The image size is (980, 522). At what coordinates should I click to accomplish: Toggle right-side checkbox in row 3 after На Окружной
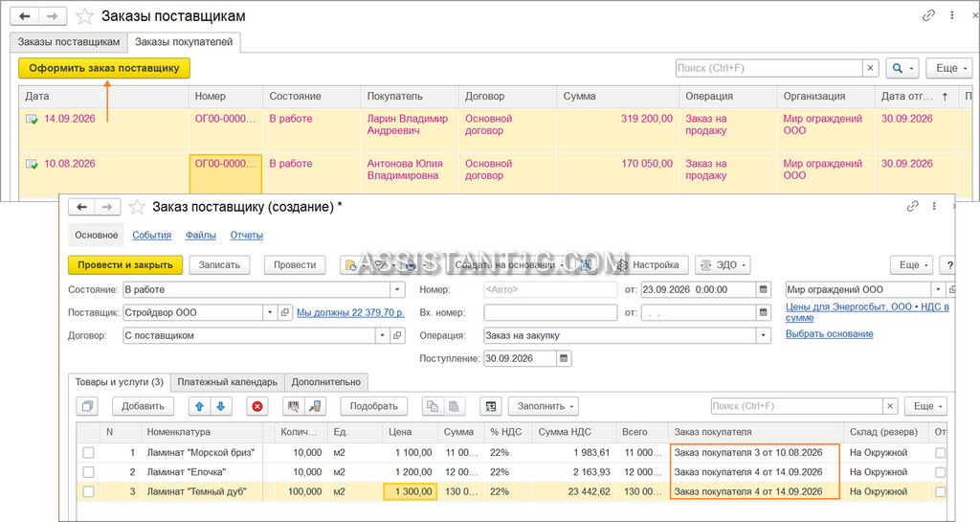pos(940,492)
